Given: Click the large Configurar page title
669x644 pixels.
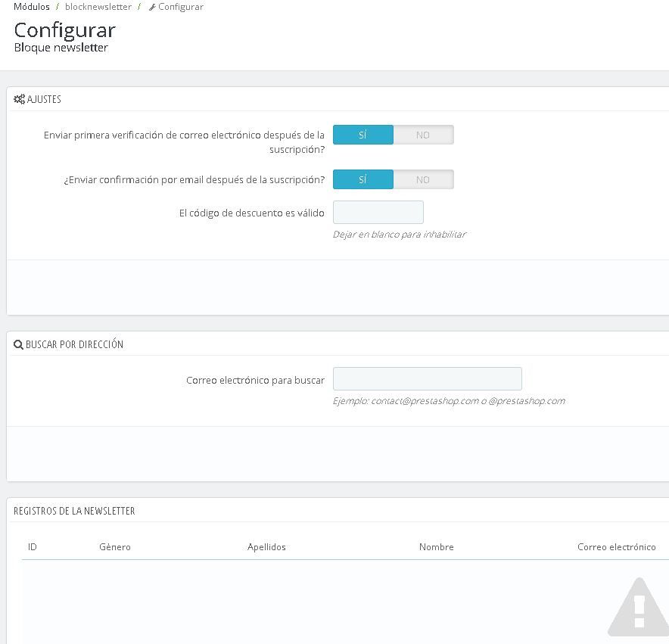Looking at the screenshot, I should (x=65, y=30).
